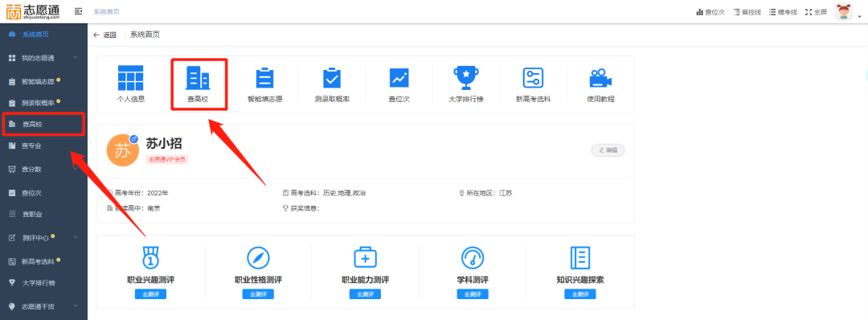868x320 pixels.
Task: Click 模考线 in the top header bar
Action: pyautogui.click(x=783, y=11)
